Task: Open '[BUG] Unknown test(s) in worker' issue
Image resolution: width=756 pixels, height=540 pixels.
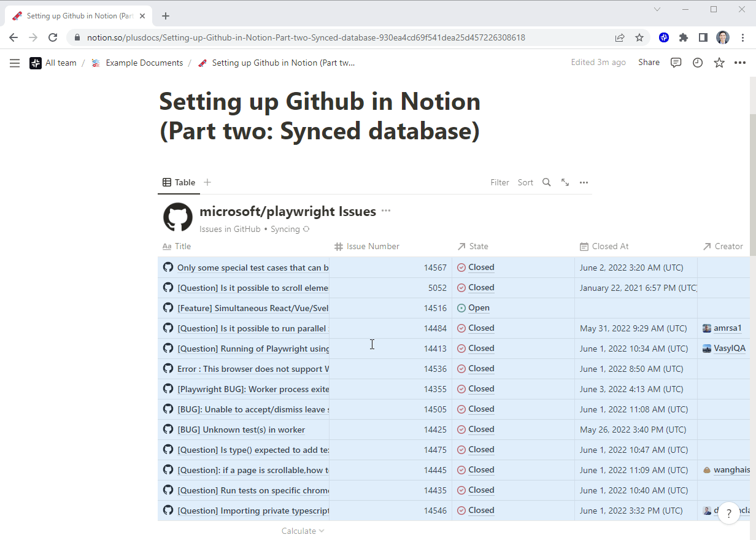Action: point(241,430)
